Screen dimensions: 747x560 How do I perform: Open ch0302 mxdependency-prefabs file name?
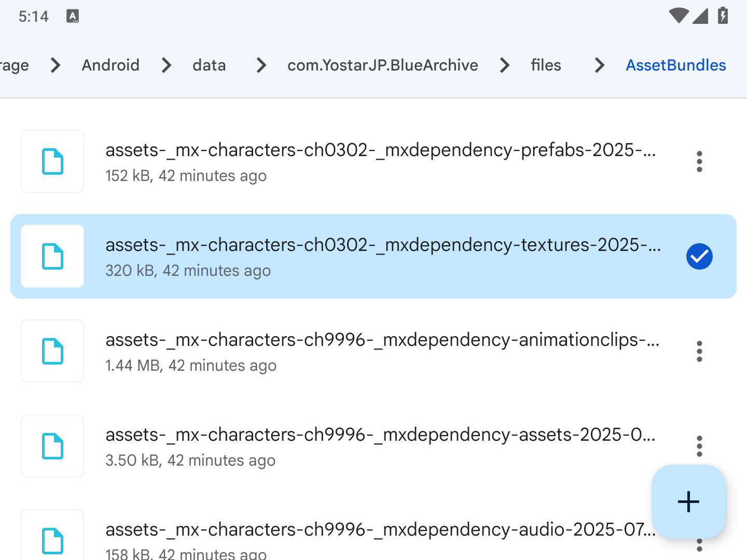381,150
